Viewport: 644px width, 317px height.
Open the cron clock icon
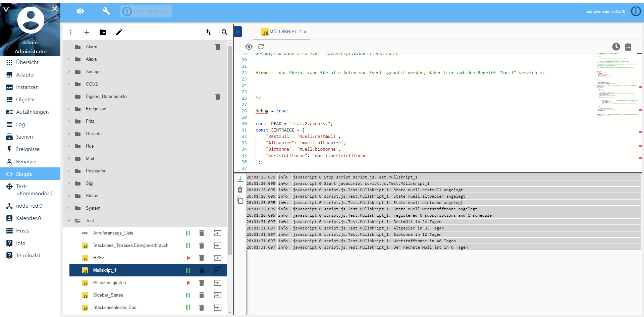coord(616,47)
